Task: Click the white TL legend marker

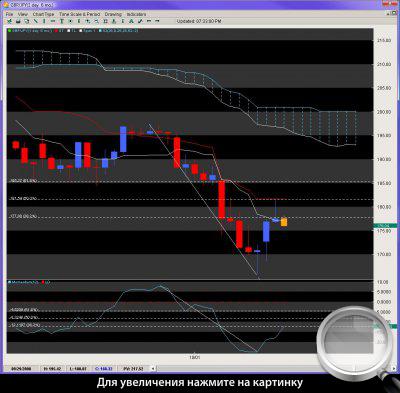Action: pyautogui.click(x=69, y=31)
